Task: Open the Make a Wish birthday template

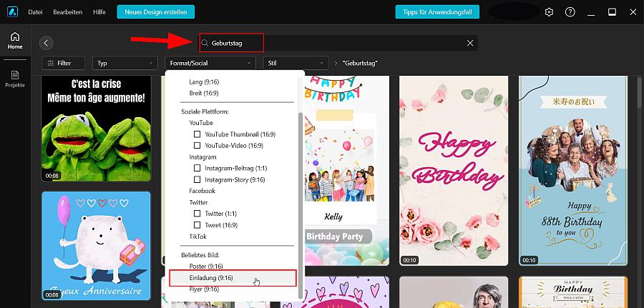Action: (573, 292)
